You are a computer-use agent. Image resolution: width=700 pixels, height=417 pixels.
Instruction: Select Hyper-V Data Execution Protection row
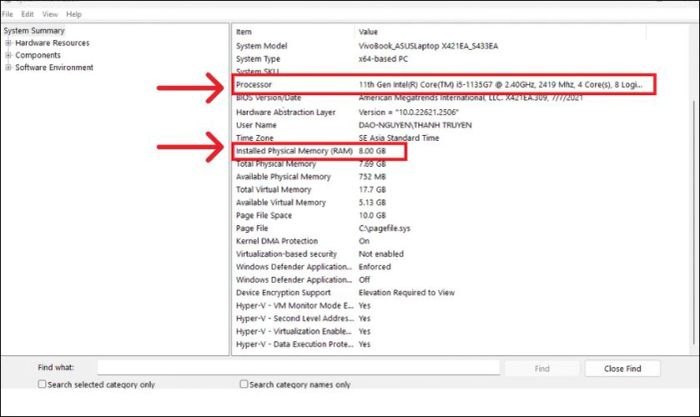pos(440,345)
